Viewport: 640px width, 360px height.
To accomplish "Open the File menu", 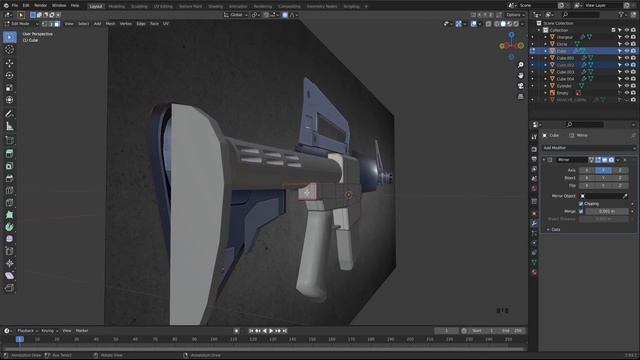I will pyautogui.click(x=15, y=6).
